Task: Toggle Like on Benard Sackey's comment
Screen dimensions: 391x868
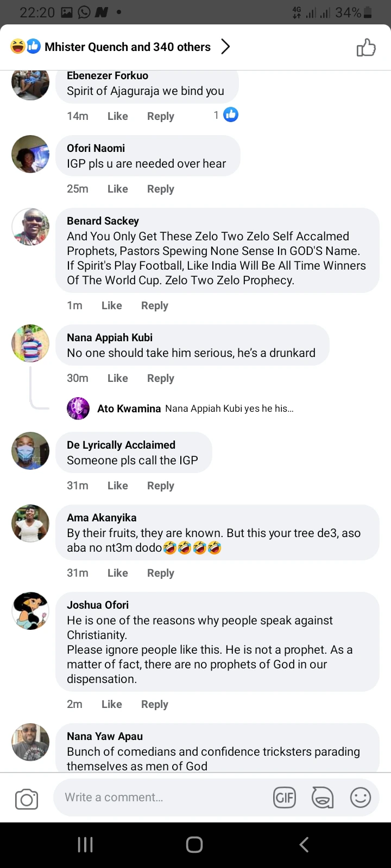Action: [111, 305]
